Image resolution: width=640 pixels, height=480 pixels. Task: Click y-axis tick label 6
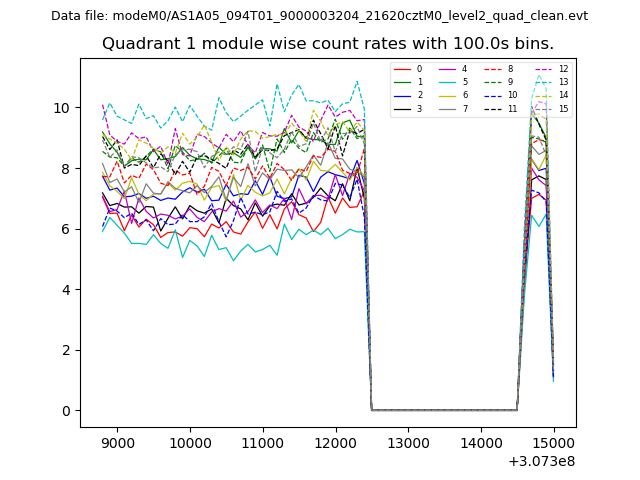65,229
